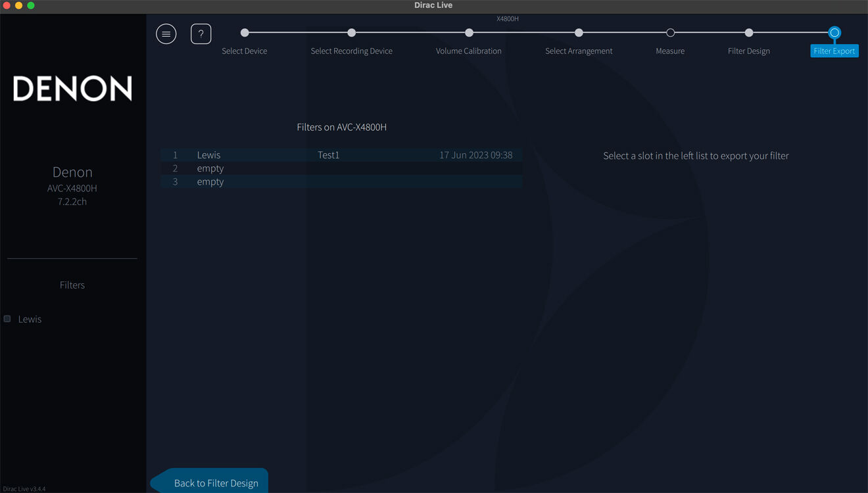Click the AVC-X4800H device name in sidebar
Viewport: 868px width, 493px height.
coord(72,188)
